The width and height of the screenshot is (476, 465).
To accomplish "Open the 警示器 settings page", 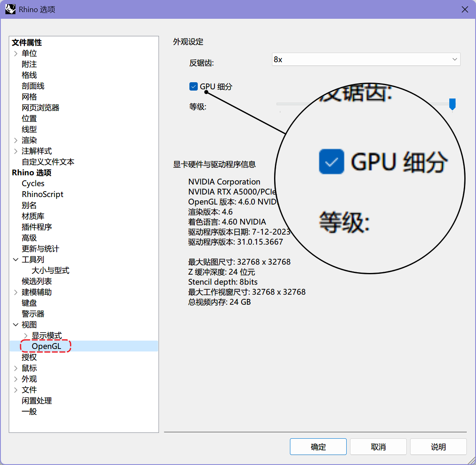I will tap(33, 314).
